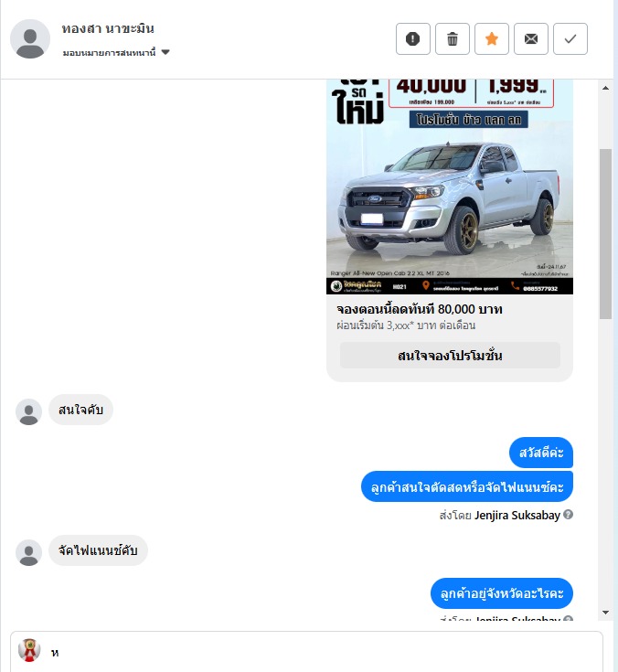Click the สนใจจองโปรโมชั่น button

450,356
